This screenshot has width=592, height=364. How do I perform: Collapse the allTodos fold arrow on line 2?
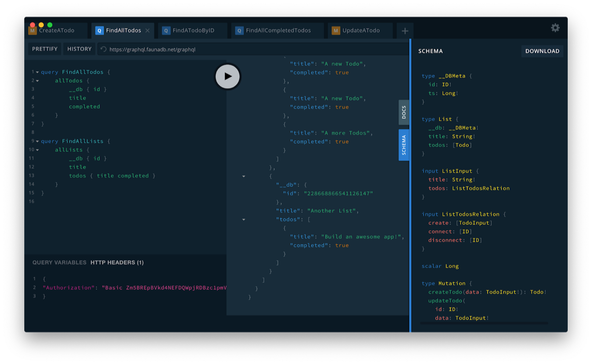(x=37, y=81)
